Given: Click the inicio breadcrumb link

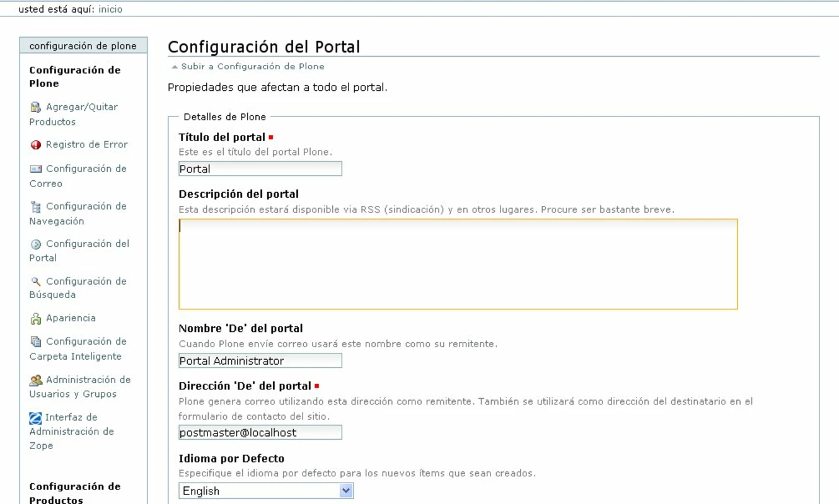Looking at the screenshot, I should click(110, 9).
